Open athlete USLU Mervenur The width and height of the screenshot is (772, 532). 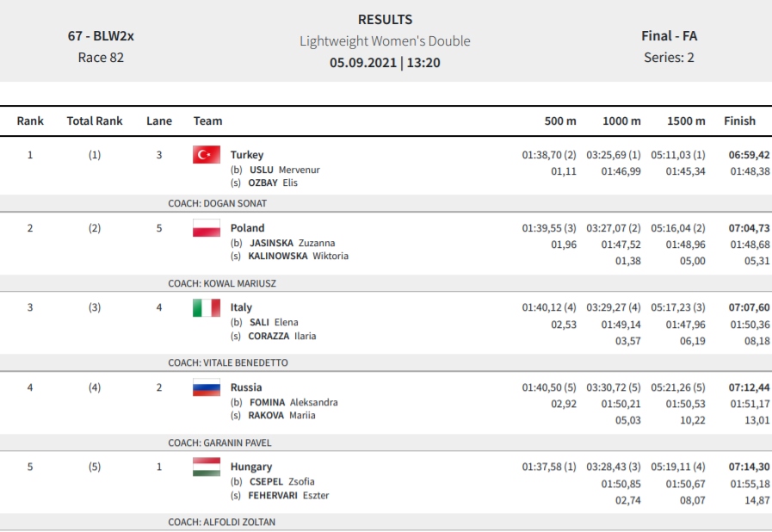pyautogui.click(x=285, y=170)
